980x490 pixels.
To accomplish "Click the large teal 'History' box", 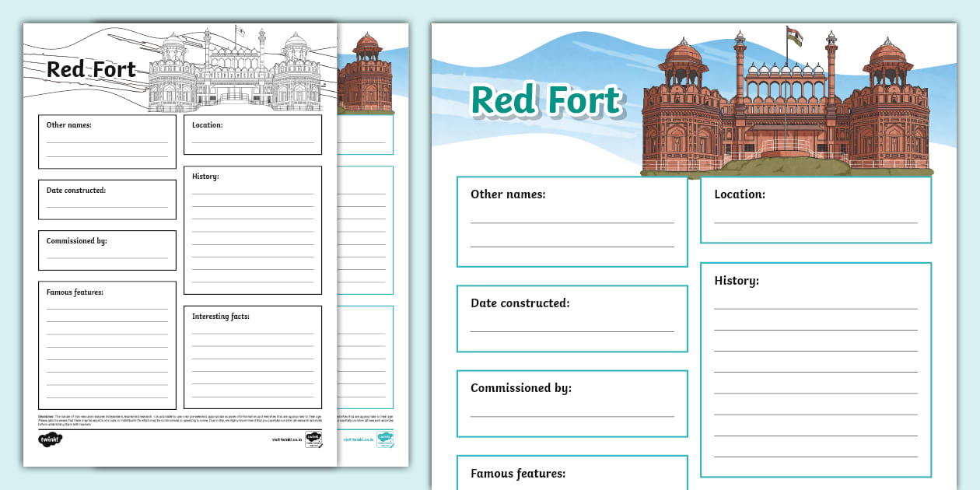I will (x=815, y=369).
